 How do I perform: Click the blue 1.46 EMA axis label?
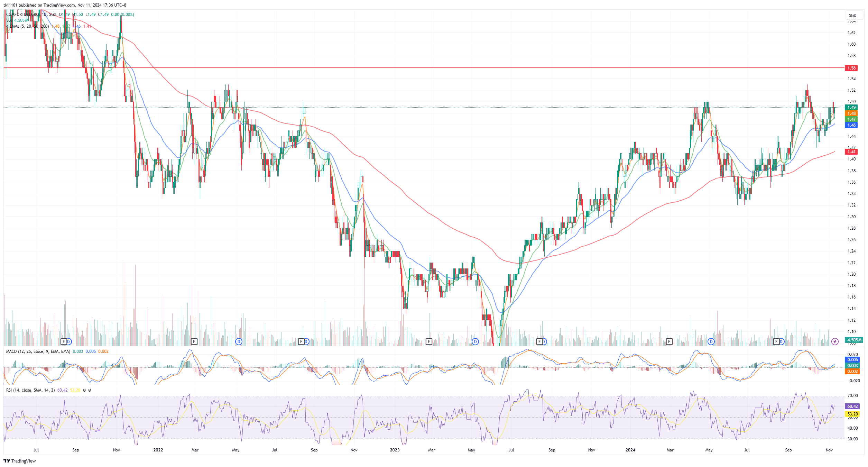click(851, 125)
